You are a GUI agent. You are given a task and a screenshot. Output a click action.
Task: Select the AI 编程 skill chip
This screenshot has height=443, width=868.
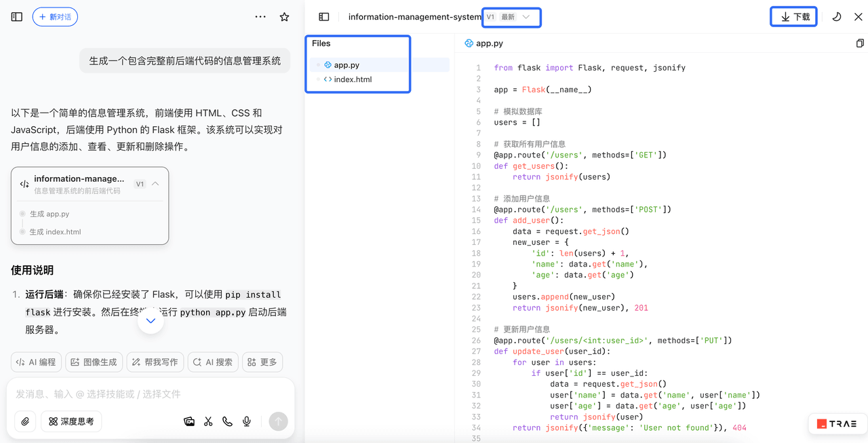click(x=36, y=362)
